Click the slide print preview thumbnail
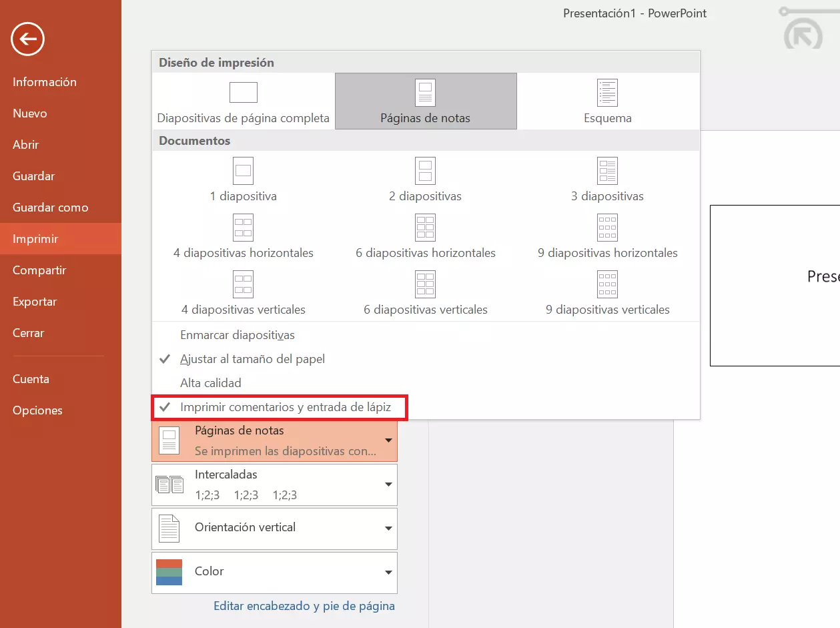The height and width of the screenshot is (628, 840). click(x=775, y=286)
